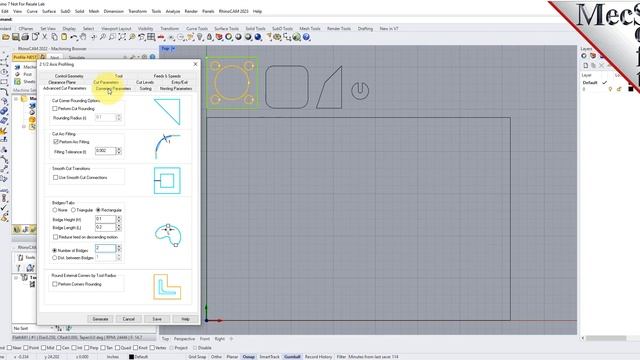Click the four-viewport layout grid icon
Image resolution: width=640 pixels, height=360 pixels.
[x=151, y=37]
